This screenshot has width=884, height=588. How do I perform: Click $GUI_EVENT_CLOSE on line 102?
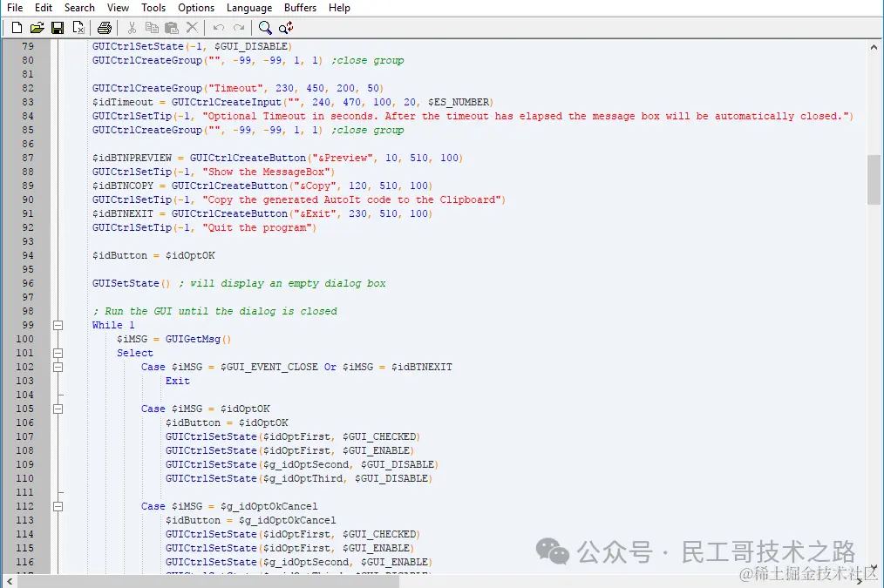[269, 367]
